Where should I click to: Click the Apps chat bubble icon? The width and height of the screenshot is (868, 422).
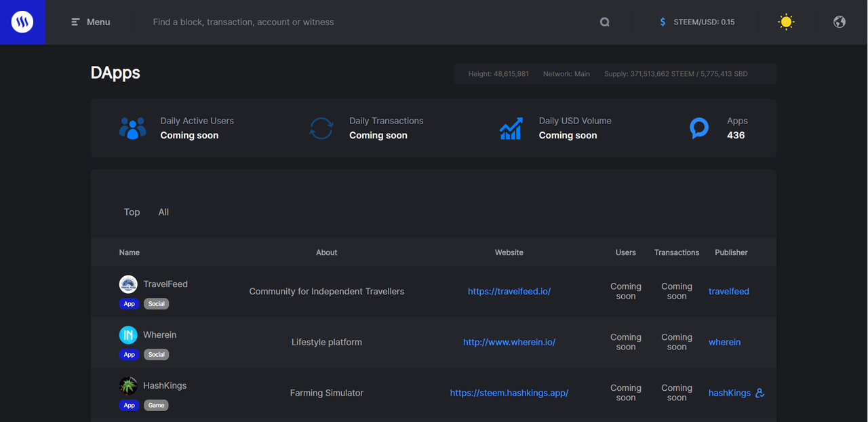pyautogui.click(x=699, y=128)
